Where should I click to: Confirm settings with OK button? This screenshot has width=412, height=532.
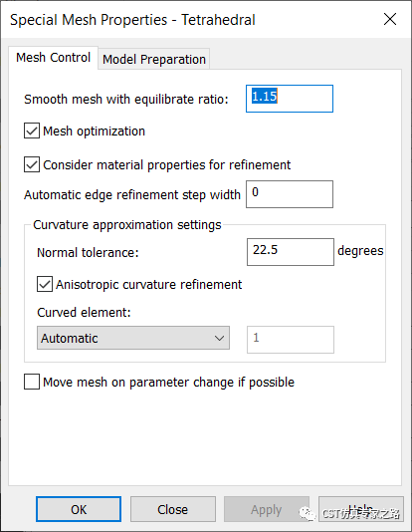point(79,509)
